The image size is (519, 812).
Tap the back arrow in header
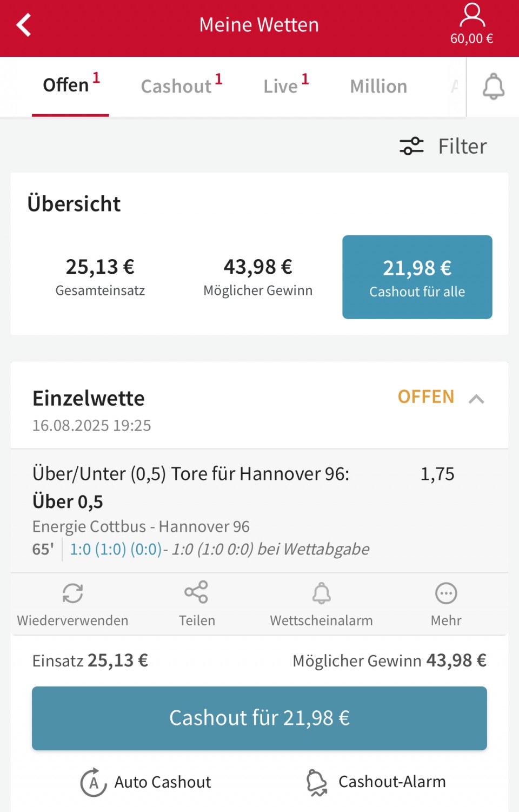click(24, 25)
